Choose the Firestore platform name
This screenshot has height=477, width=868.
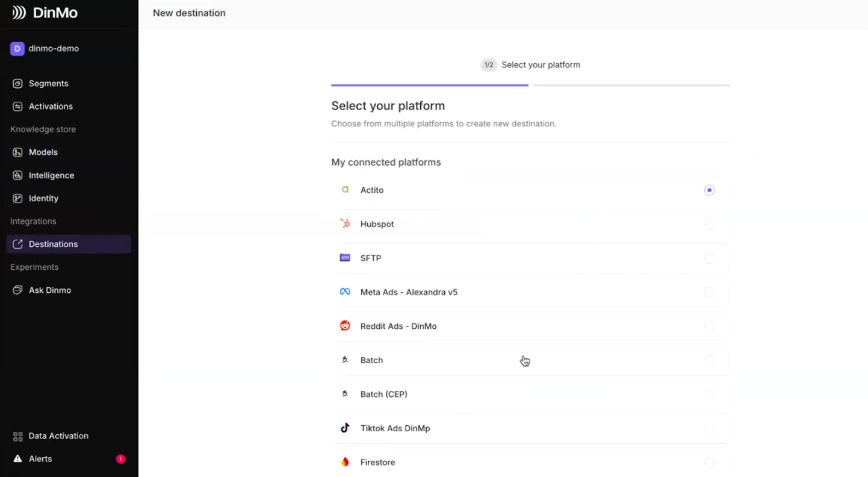click(378, 463)
